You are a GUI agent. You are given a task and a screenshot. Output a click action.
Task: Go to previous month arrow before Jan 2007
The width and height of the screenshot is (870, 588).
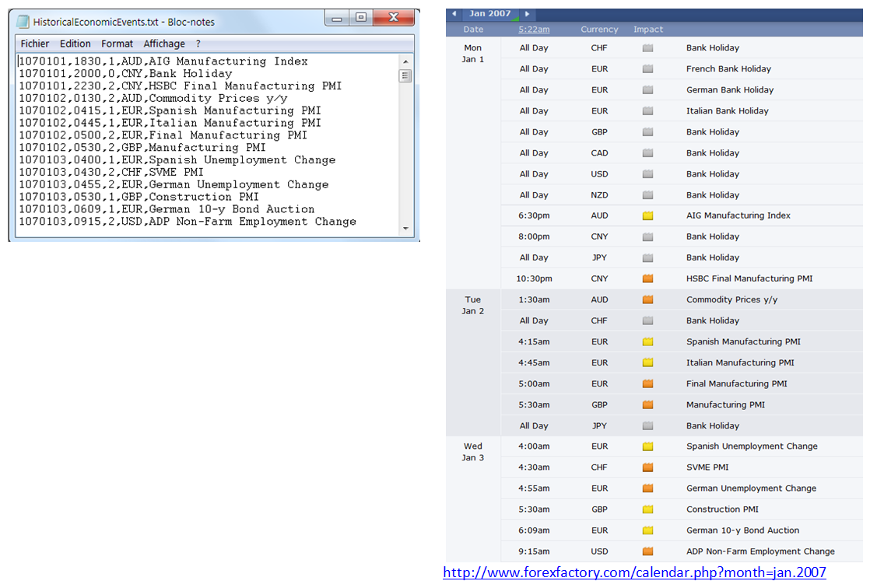454,14
